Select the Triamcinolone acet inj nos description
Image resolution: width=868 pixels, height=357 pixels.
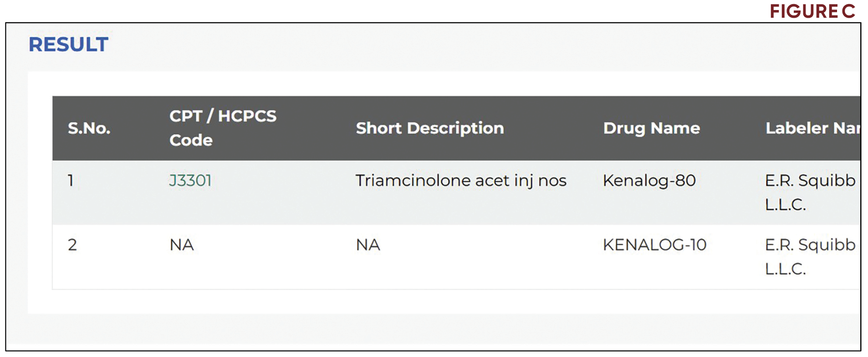[x=461, y=180]
